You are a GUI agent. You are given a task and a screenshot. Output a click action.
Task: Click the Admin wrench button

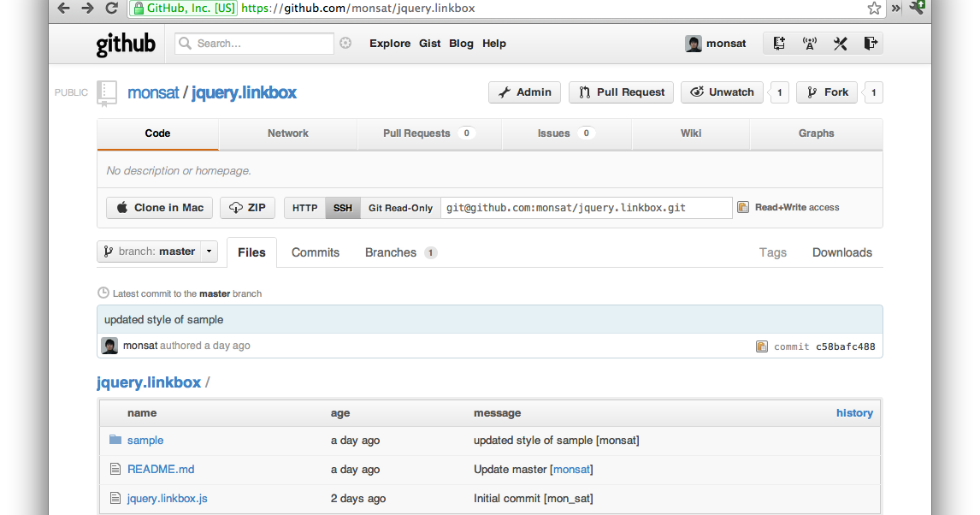coord(524,92)
